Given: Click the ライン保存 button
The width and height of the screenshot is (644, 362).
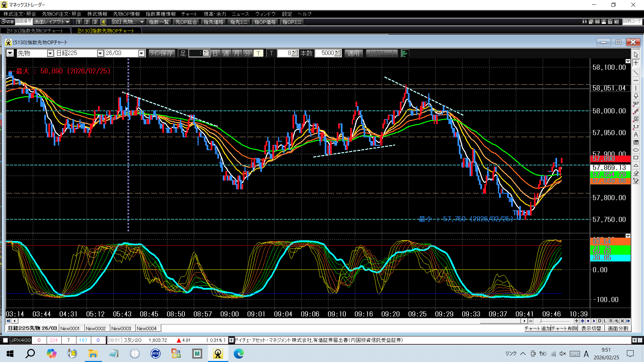Looking at the screenshot, I should [161, 53].
